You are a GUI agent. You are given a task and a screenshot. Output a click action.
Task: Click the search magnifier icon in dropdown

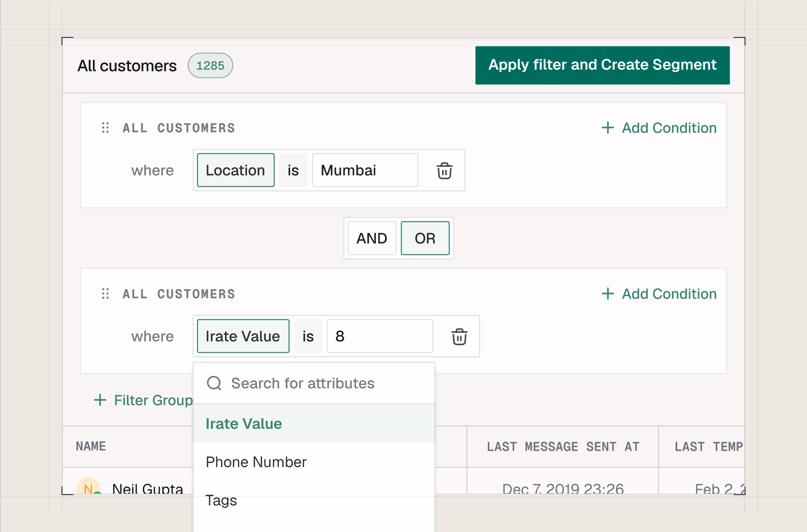click(214, 383)
